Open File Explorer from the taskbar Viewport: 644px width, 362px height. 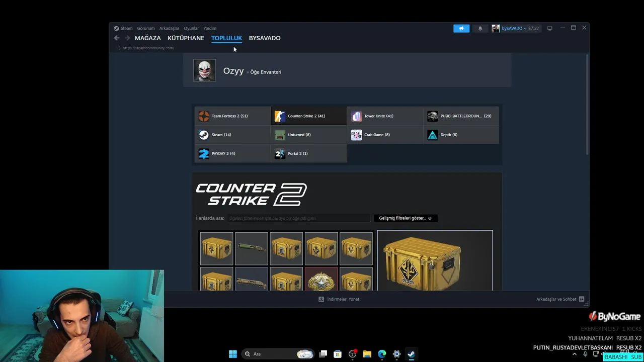click(x=367, y=354)
